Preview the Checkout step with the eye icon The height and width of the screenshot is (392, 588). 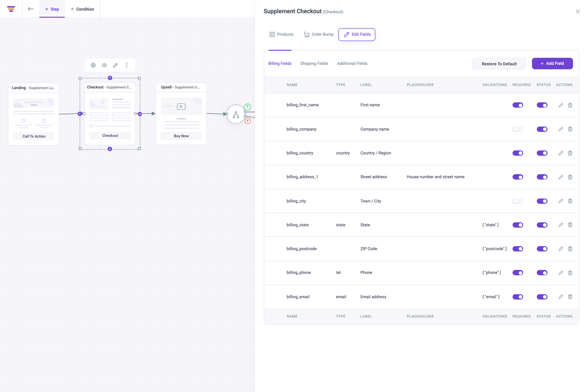tap(104, 65)
